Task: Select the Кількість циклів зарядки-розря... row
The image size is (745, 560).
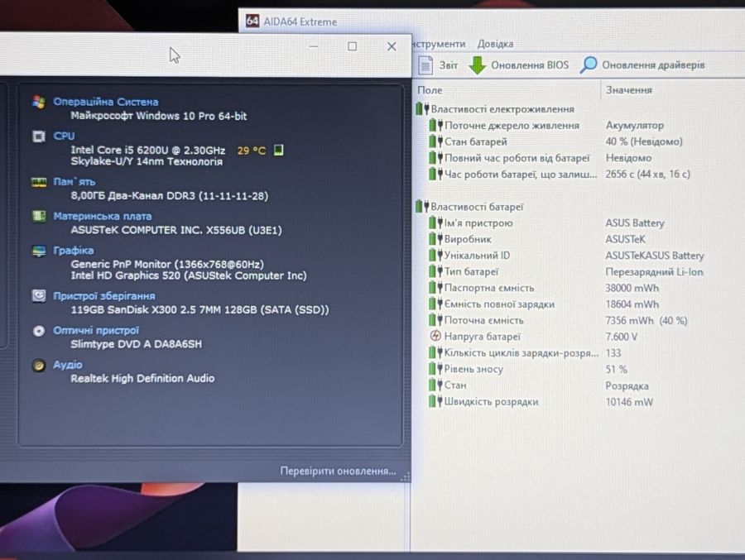Action: pyautogui.click(x=579, y=353)
